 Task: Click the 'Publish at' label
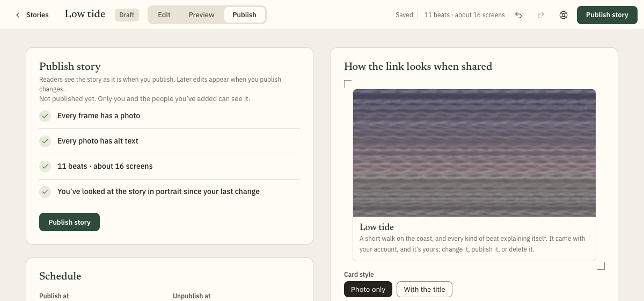pyautogui.click(x=54, y=296)
